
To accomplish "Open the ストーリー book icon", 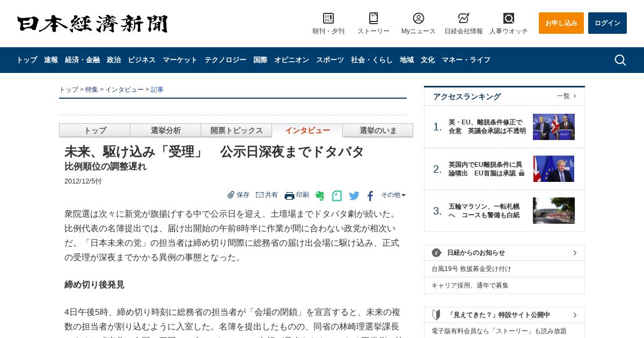I will [x=374, y=18].
